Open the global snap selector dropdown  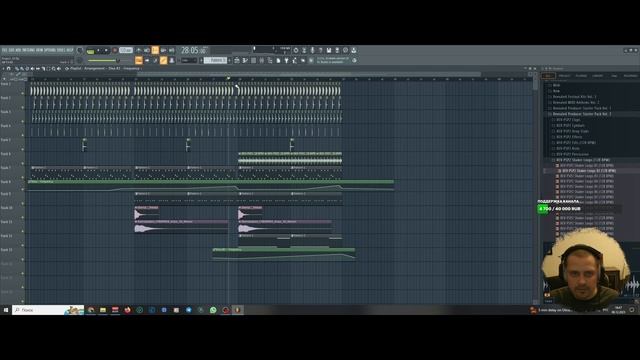[189, 60]
